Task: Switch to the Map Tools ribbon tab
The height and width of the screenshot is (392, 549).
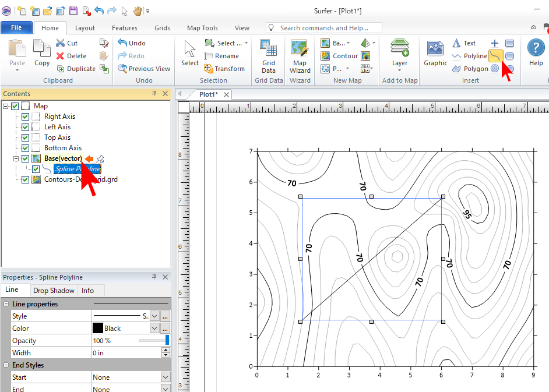Action: tap(202, 28)
